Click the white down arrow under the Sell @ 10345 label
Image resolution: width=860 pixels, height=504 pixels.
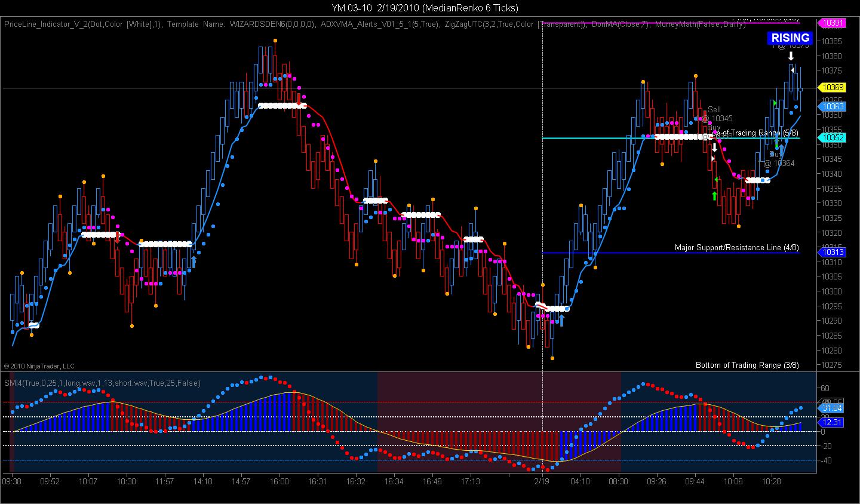click(x=714, y=147)
